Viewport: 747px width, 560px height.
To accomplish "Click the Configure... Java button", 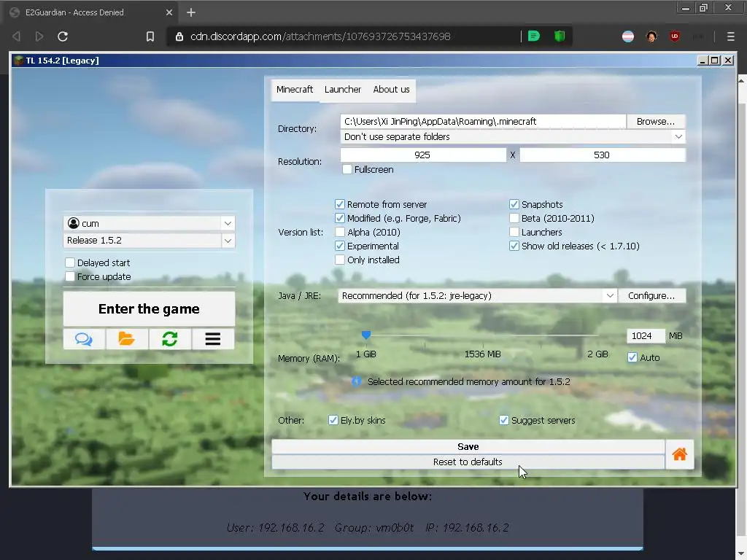I will click(x=651, y=296).
